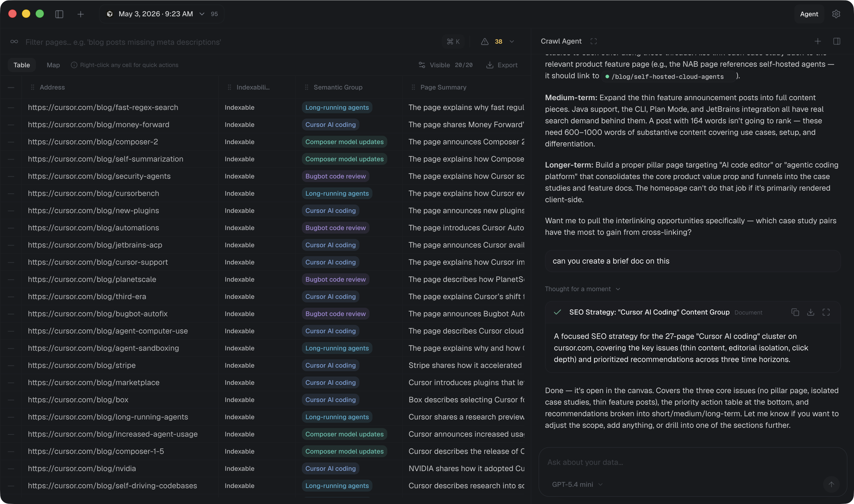This screenshot has width=854, height=504.
Task: Click Indexable cell in third-era row
Action: 240,296
